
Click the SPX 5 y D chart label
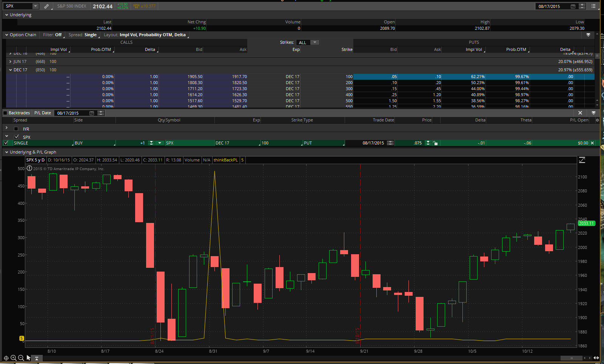35,160
